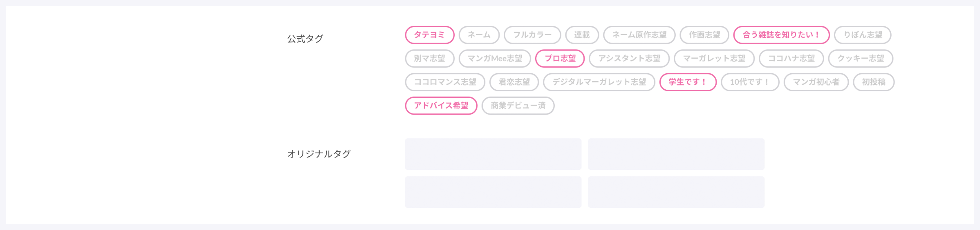This screenshot has height=230, width=980.
Task: Select the 作画志望 tag
Action: [704, 35]
